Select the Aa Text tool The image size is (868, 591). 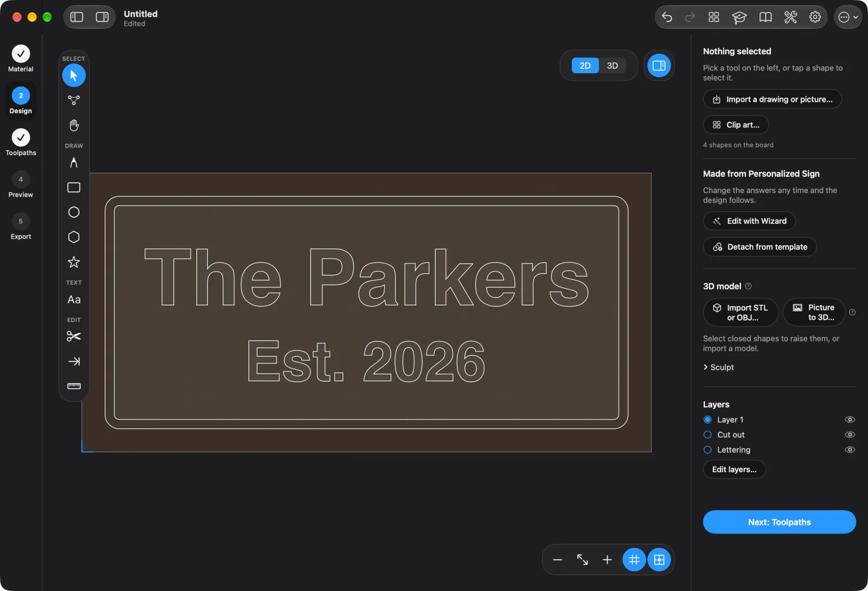pos(74,299)
